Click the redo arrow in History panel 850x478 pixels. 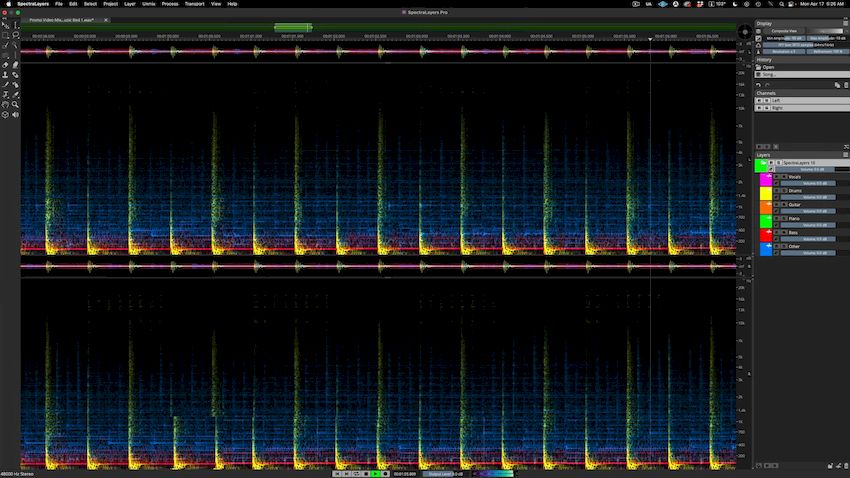coord(767,85)
